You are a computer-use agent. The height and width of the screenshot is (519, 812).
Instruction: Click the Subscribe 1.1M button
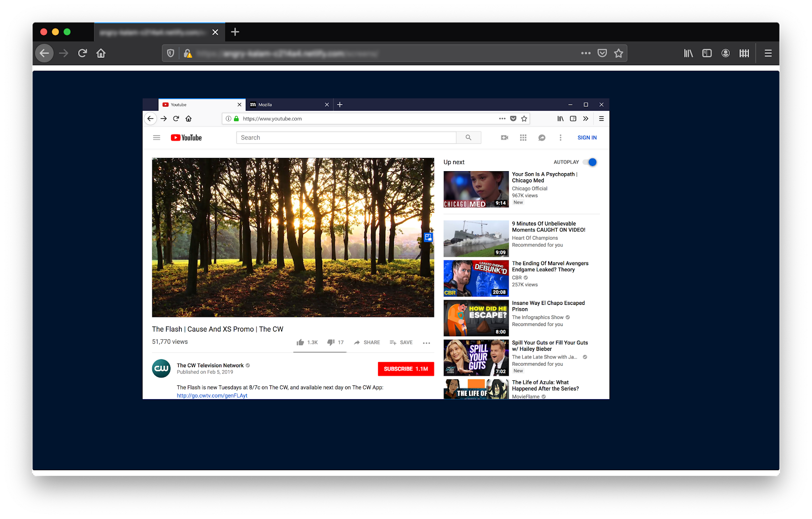406,369
